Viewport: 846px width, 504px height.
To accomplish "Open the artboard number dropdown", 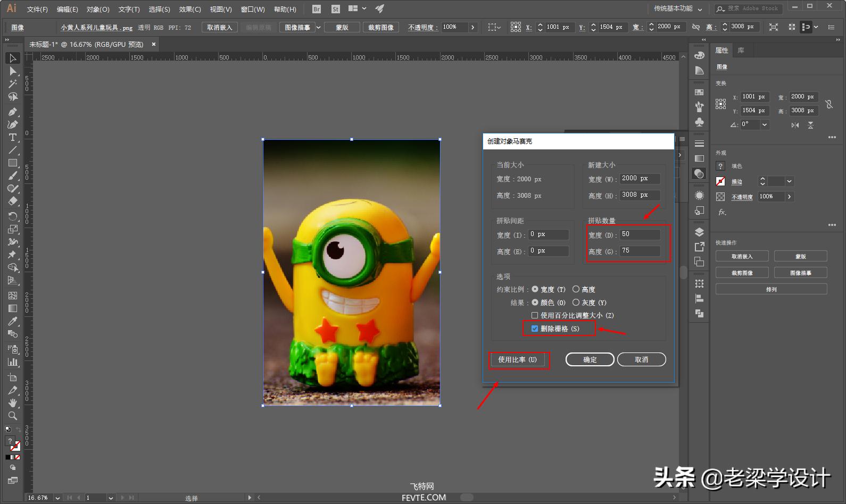I will coord(111,498).
